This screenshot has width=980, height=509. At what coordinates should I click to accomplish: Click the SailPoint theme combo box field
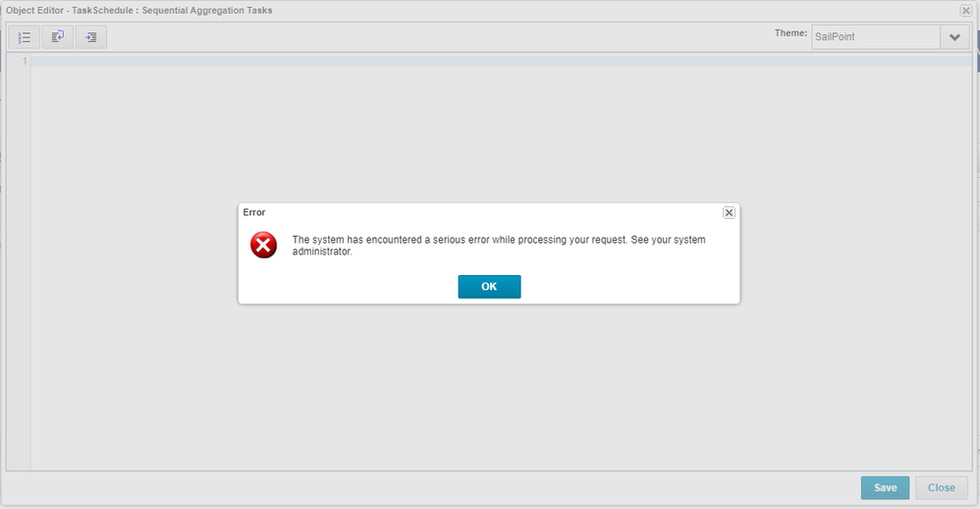[x=874, y=37]
